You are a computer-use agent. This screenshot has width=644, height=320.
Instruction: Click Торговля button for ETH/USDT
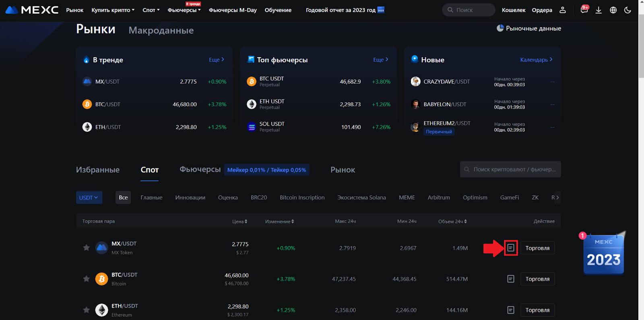(x=537, y=310)
